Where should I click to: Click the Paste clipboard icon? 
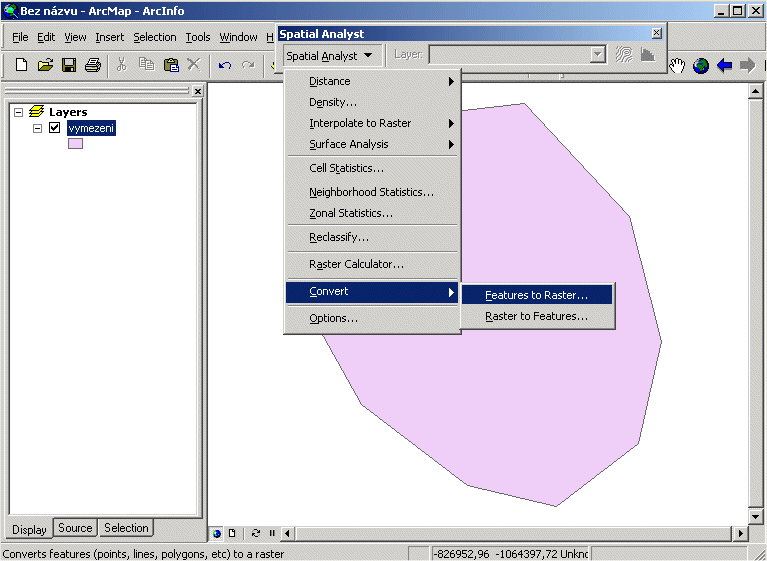171,65
